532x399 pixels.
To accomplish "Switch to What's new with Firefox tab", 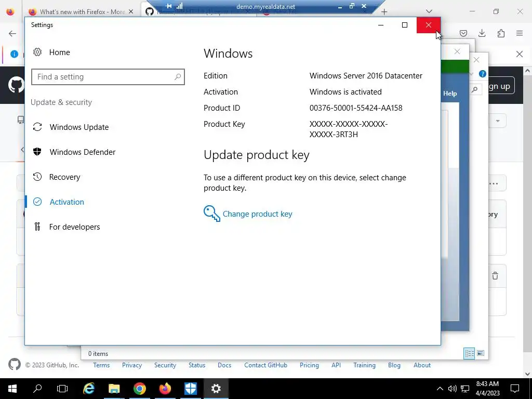I will pos(82,12).
